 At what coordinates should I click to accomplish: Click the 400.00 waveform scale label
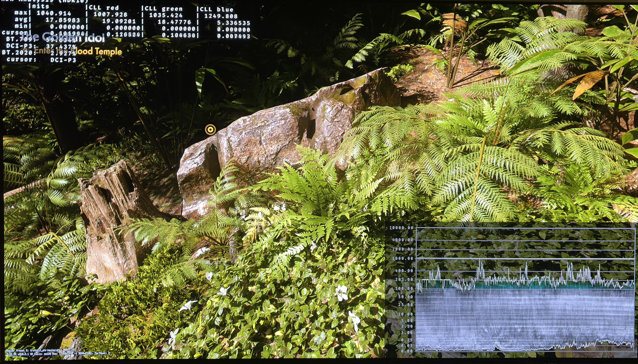coord(404,271)
